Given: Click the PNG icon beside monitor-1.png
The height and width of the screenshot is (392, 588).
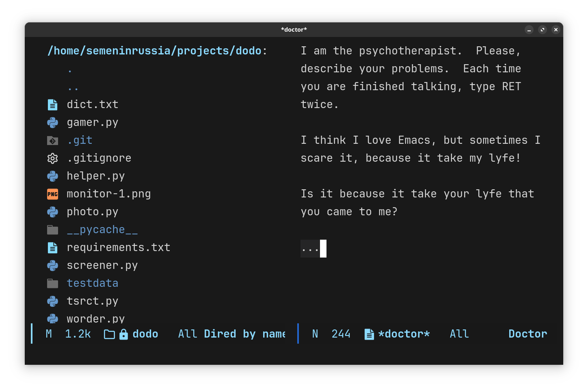Looking at the screenshot, I should (52, 194).
